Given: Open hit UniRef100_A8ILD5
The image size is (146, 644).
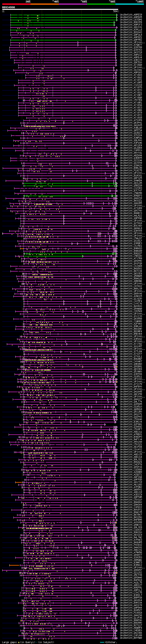Looking at the screenshot, I should click(131, 183).
